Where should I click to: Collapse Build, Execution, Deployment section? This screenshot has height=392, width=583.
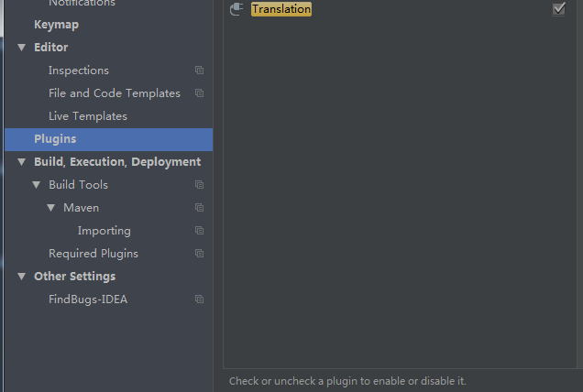coord(22,162)
